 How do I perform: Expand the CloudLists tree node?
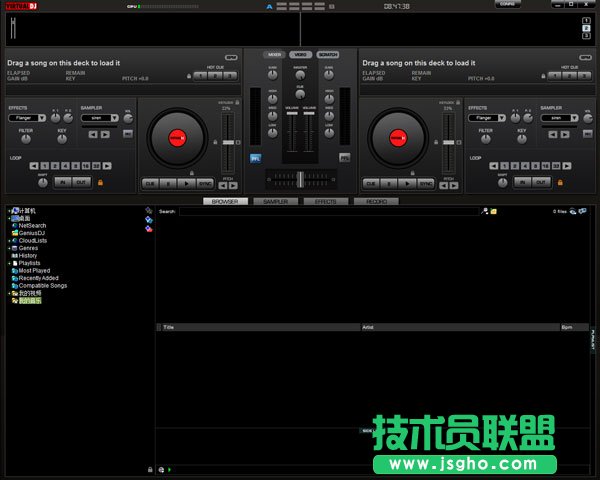coord(9,241)
